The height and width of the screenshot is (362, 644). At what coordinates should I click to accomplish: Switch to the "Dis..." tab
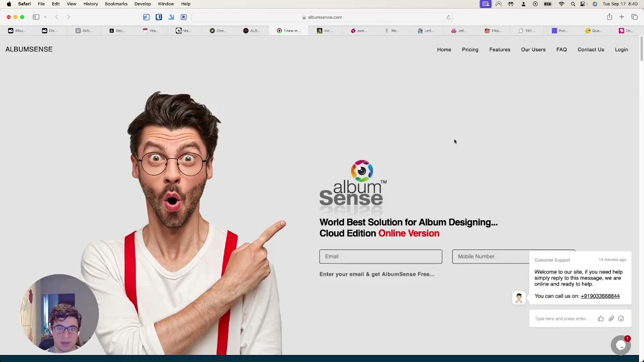coord(49,31)
